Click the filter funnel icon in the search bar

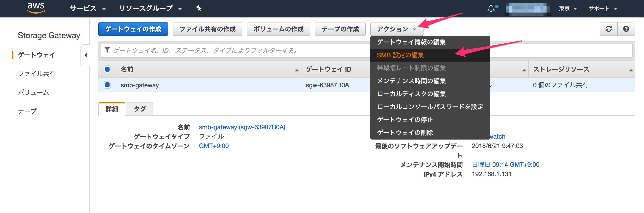(x=107, y=50)
